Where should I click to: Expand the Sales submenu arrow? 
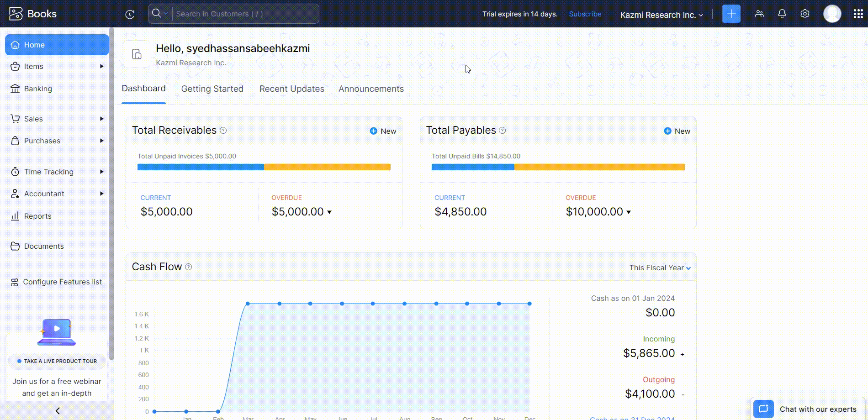101,119
